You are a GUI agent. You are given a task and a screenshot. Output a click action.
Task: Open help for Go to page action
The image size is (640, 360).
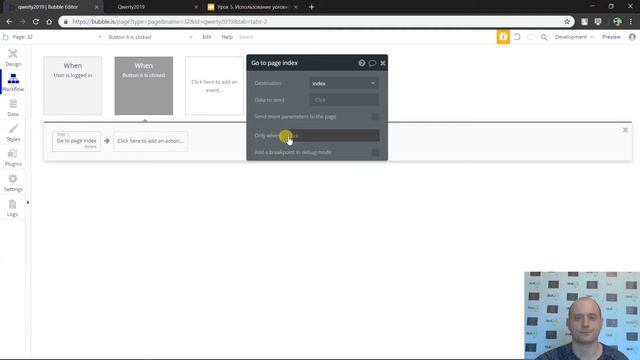click(x=362, y=63)
